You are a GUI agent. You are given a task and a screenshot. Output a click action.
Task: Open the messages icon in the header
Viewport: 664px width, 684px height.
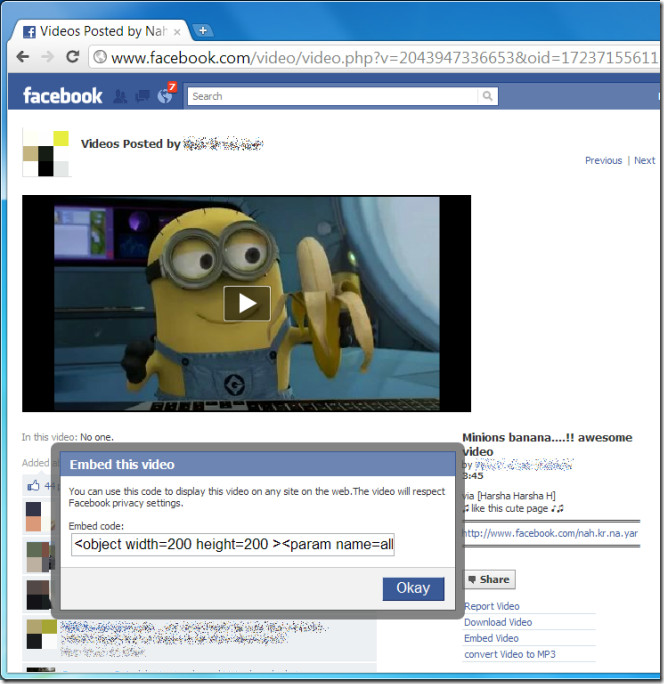click(142, 96)
